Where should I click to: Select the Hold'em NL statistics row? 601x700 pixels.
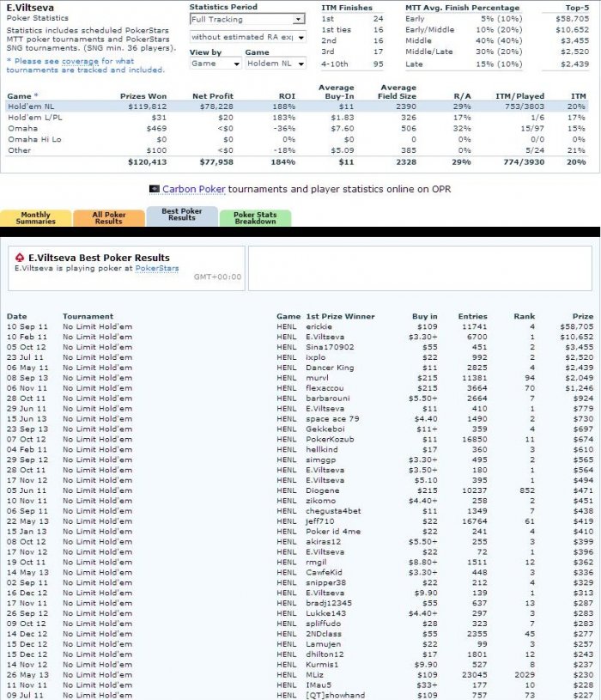297,107
